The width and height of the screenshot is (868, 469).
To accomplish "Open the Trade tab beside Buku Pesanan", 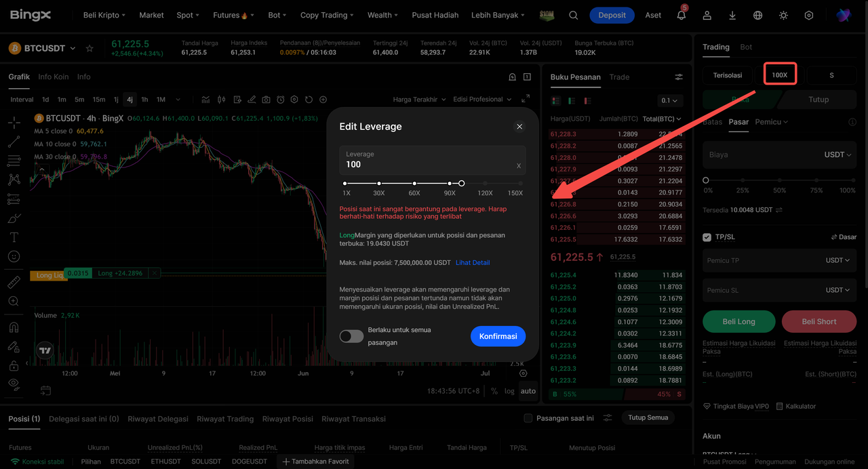I will (x=619, y=77).
